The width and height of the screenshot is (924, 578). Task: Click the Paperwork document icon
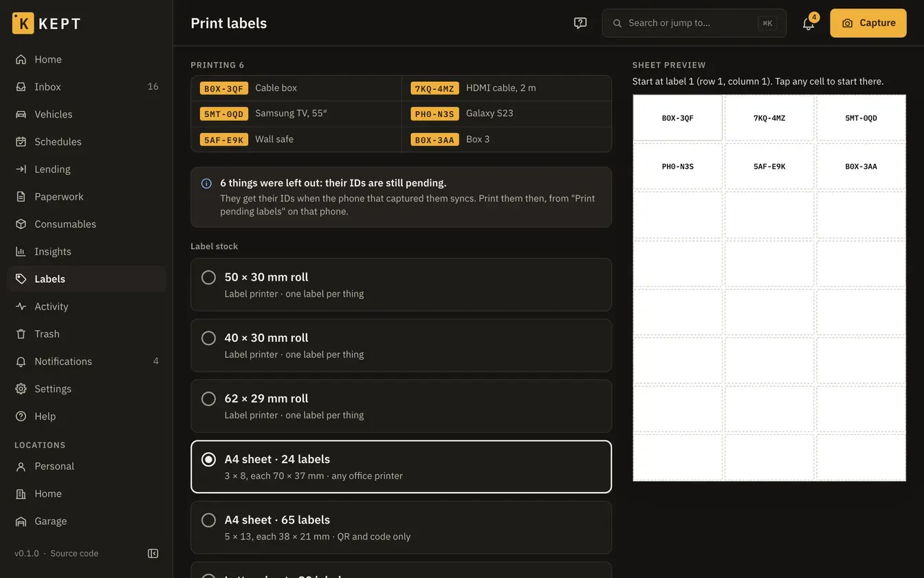[21, 197]
